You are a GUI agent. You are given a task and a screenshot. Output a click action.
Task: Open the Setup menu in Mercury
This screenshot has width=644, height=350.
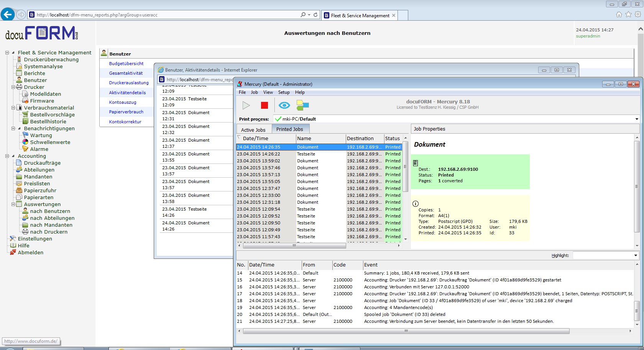point(284,92)
